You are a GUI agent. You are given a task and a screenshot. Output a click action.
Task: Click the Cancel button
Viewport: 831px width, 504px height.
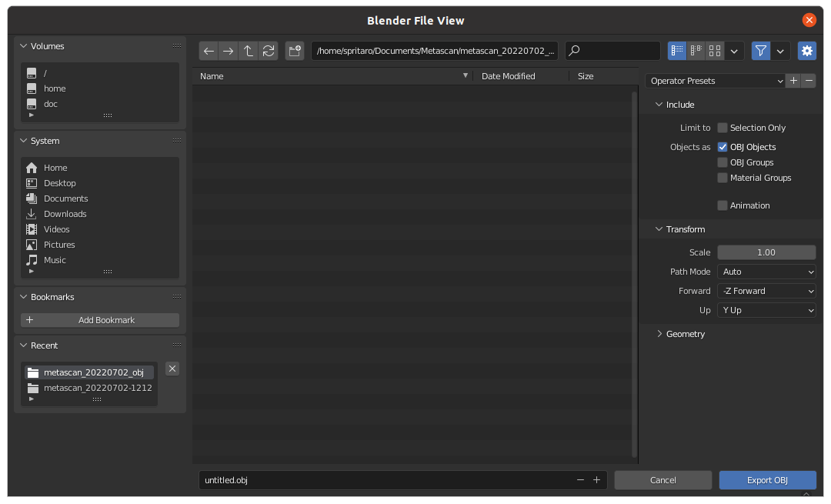click(x=663, y=480)
